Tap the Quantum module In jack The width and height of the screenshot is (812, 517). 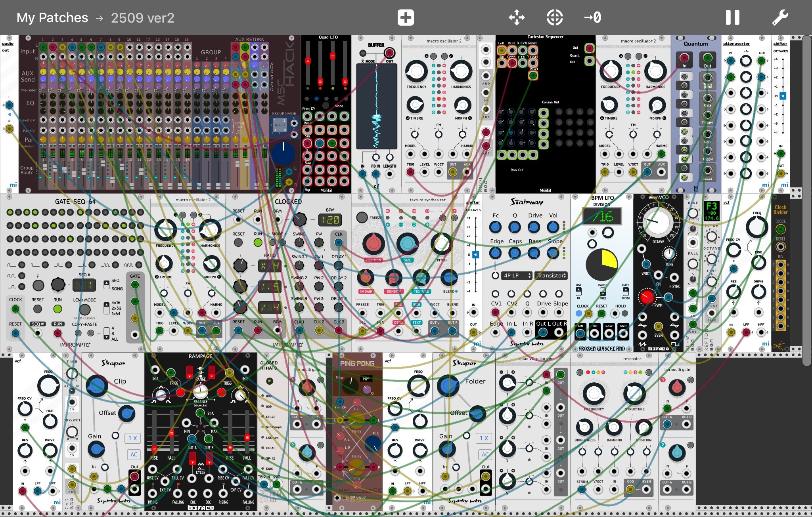(684, 58)
